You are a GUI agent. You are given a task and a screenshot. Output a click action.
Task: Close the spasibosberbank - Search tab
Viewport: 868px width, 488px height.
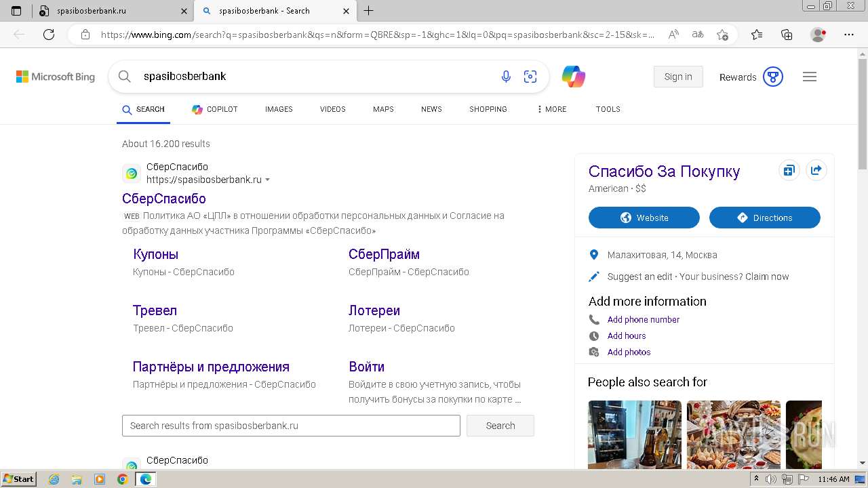(x=347, y=11)
